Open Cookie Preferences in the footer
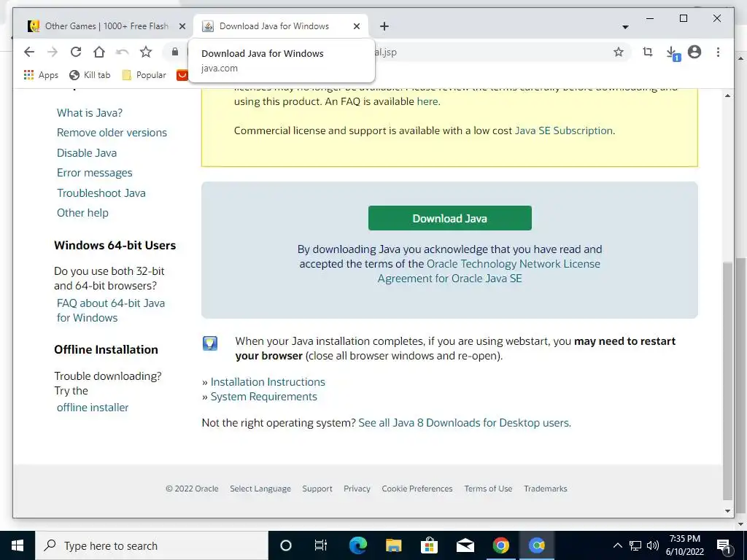Screen dimensions: 747x560 (x=417, y=489)
